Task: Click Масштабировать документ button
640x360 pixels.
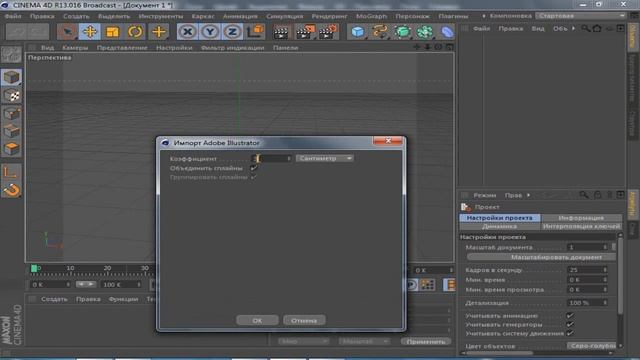Action: (x=541, y=257)
